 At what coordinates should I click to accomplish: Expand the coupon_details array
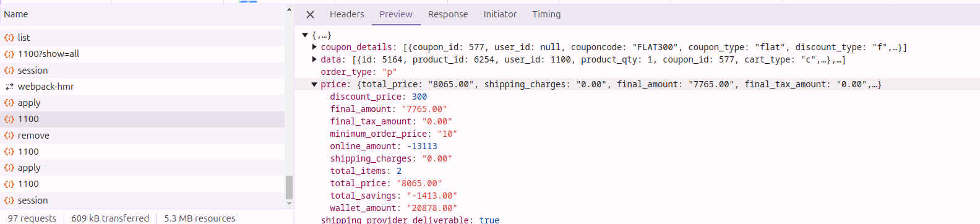point(314,47)
